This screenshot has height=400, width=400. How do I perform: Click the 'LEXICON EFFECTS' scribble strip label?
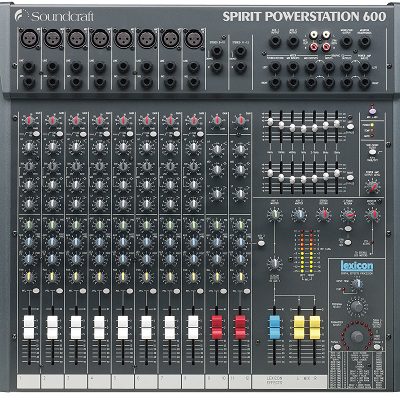tap(274, 381)
